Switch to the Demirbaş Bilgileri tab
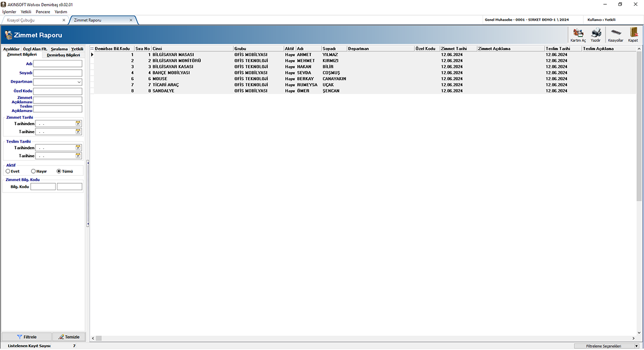The image size is (644, 350). 63,55
